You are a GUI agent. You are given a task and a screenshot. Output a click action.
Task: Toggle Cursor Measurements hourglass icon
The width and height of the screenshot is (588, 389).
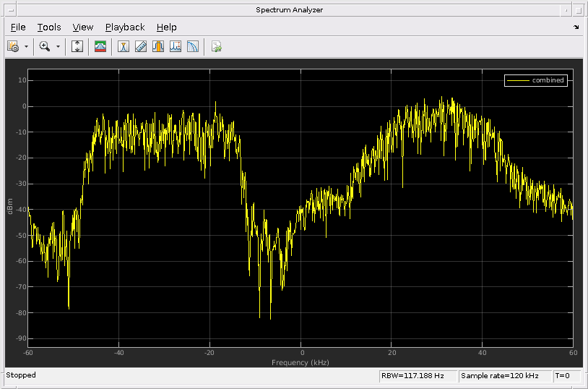point(124,46)
